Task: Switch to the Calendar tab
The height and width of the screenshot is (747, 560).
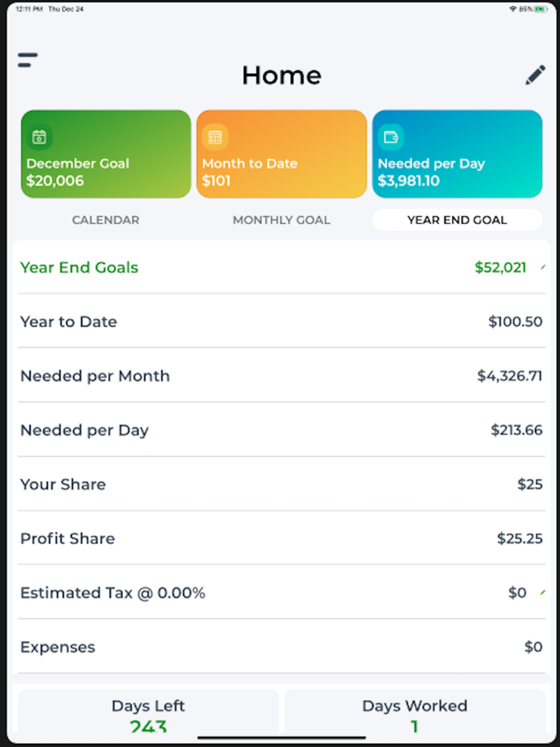Action: pyautogui.click(x=106, y=220)
